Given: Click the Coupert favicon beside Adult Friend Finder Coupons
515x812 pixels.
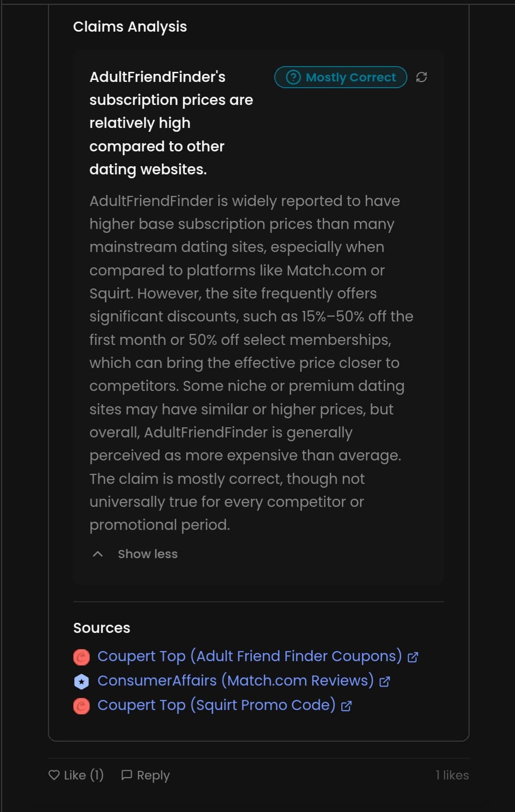Looking at the screenshot, I should coord(81,657).
